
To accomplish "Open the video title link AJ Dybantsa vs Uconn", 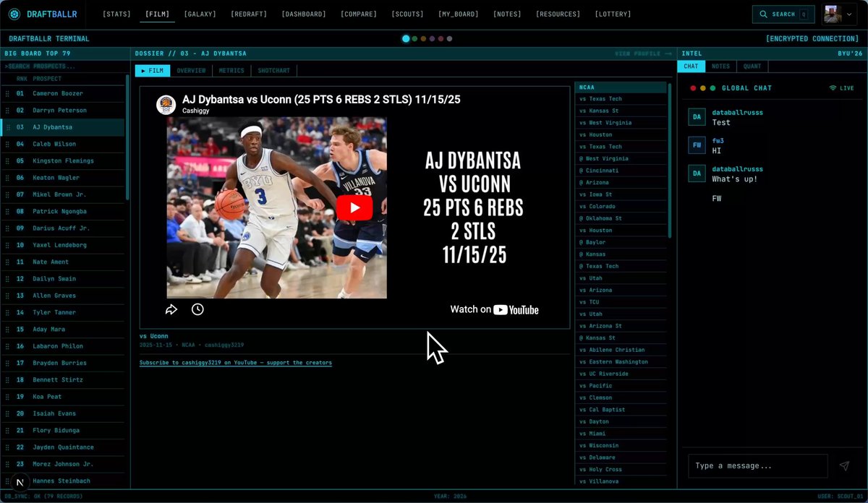I will click(321, 100).
